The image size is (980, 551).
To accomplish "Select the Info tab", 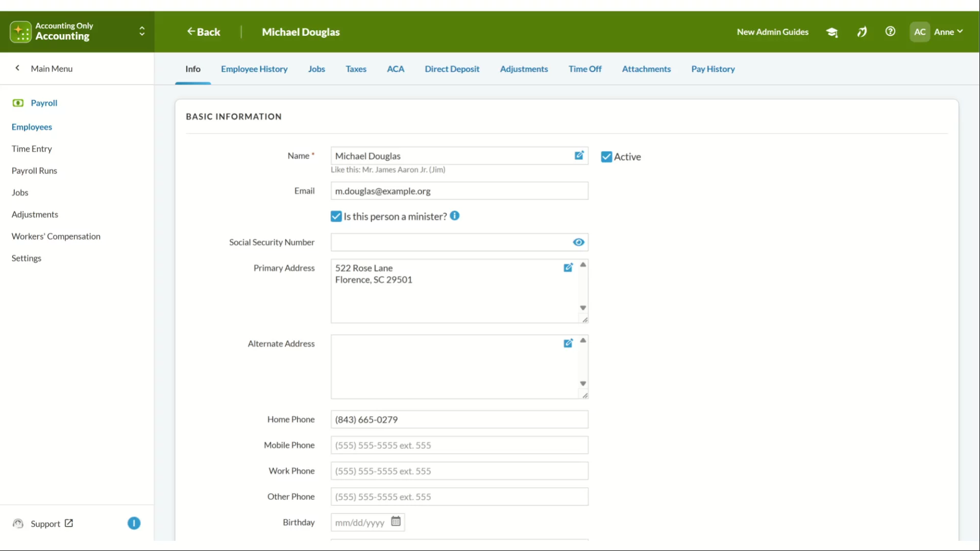I will coord(193,69).
